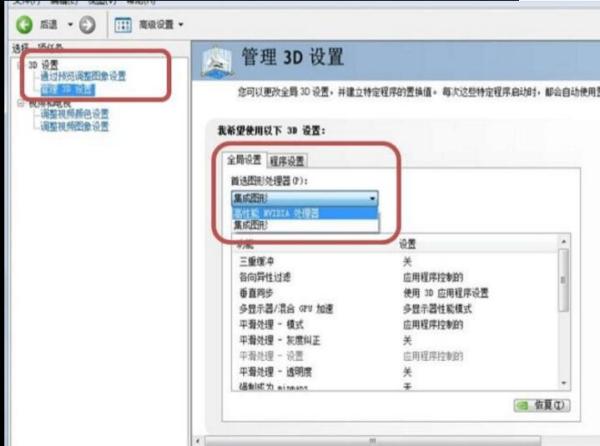600x446 pixels.
Task: Click the 管理 3D 设置 header icon
Action: click(217, 62)
